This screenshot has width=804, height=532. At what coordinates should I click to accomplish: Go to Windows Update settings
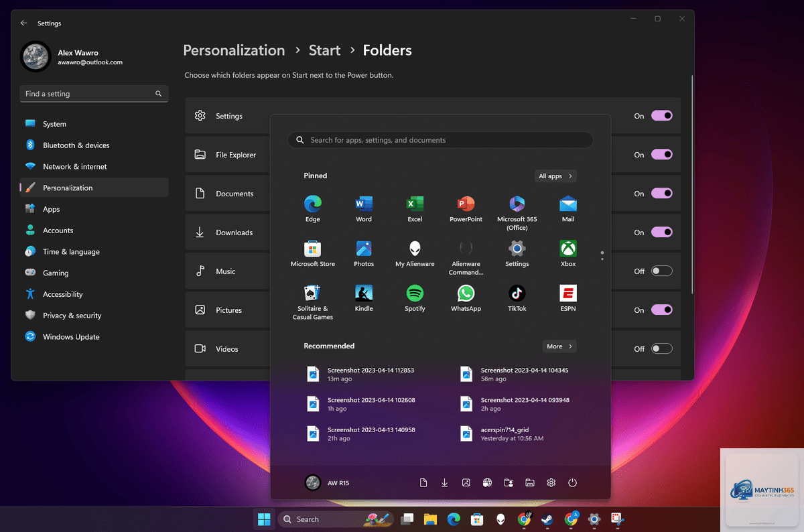tap(94, 337)
